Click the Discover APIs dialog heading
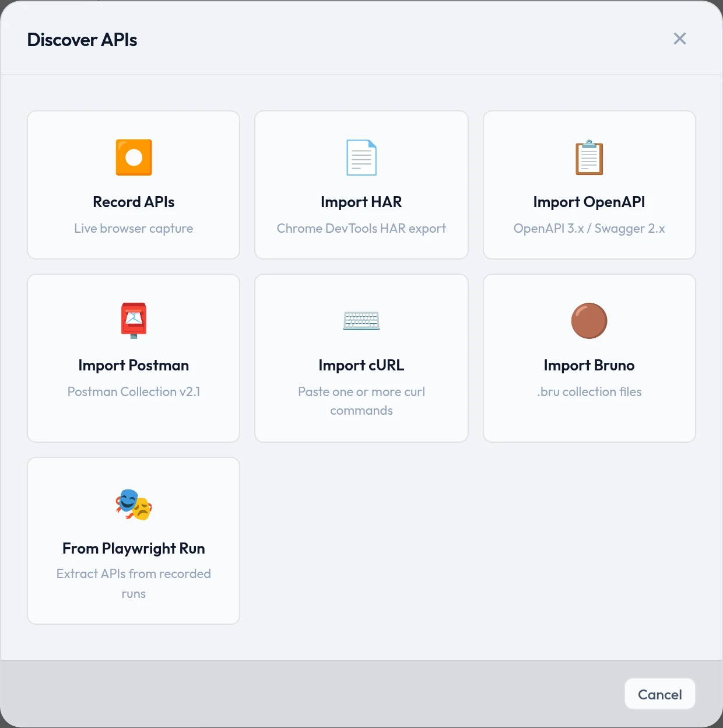Image resolution: width=723 pixels, height=728 pixels. [82, 40]
